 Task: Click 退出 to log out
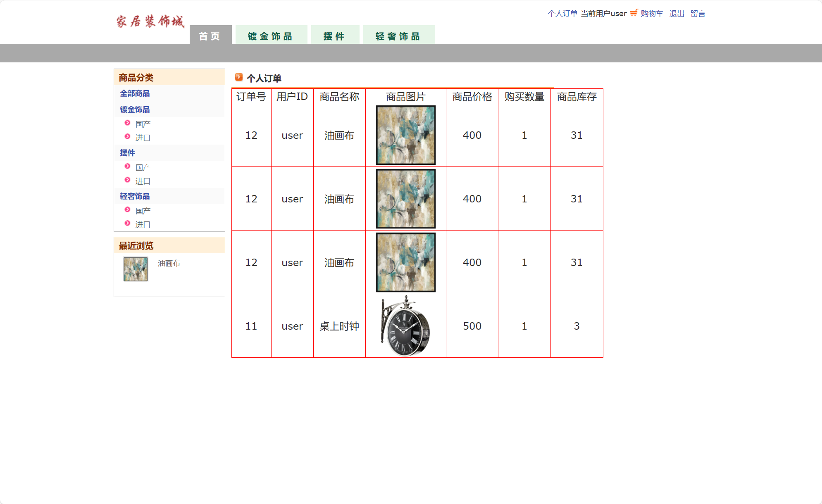point(677,13)
